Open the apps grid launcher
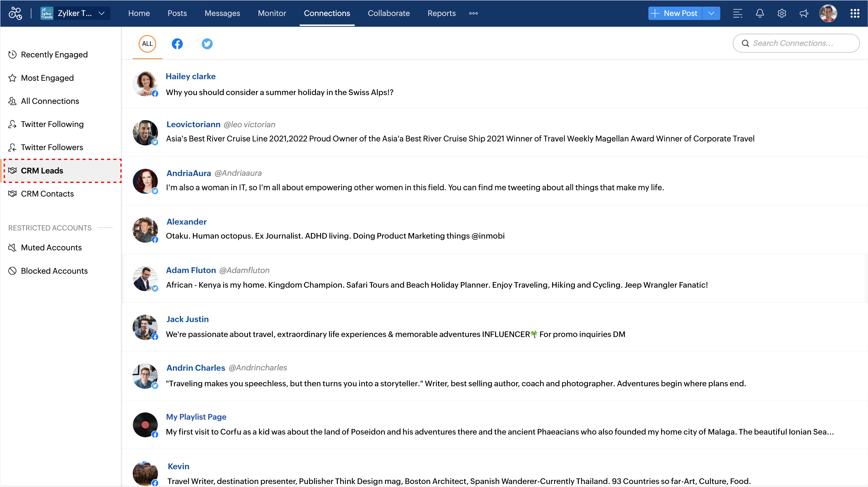Viewport: 868px width, 487px height. point(855,13)
